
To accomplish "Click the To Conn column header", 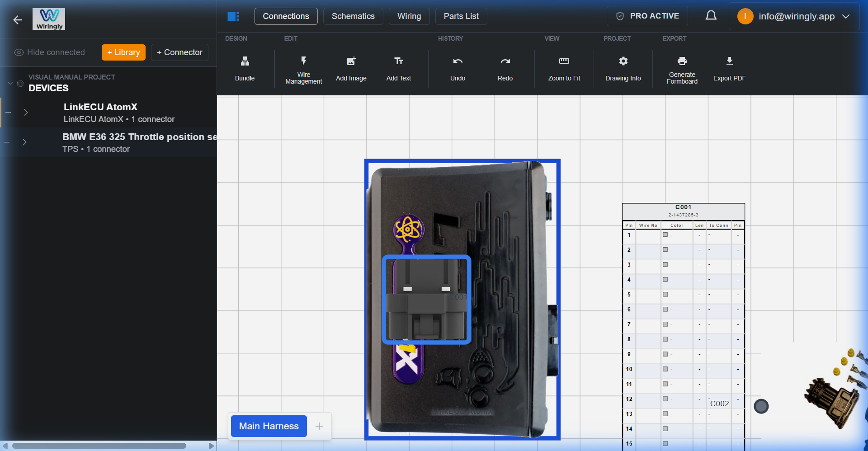I will tap(718, 225).
